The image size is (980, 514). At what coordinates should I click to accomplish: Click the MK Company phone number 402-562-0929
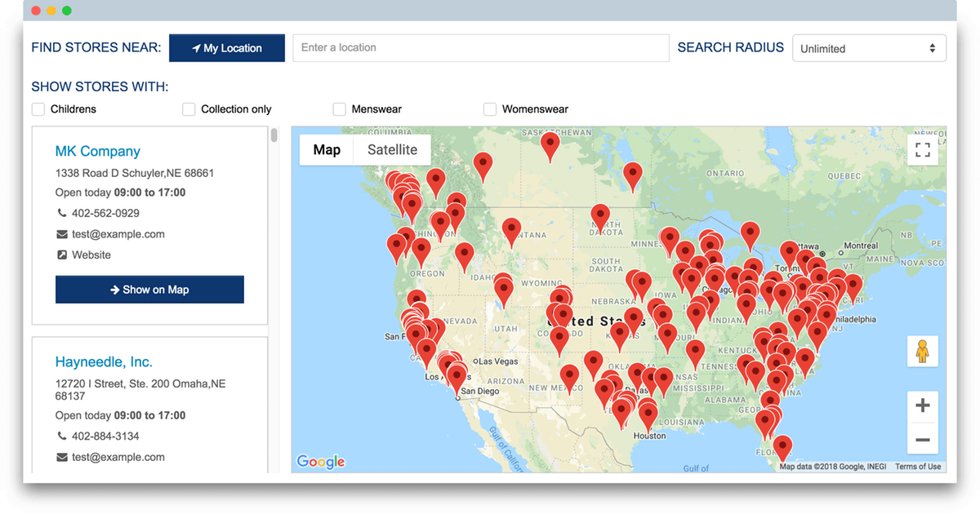[105, 214]
